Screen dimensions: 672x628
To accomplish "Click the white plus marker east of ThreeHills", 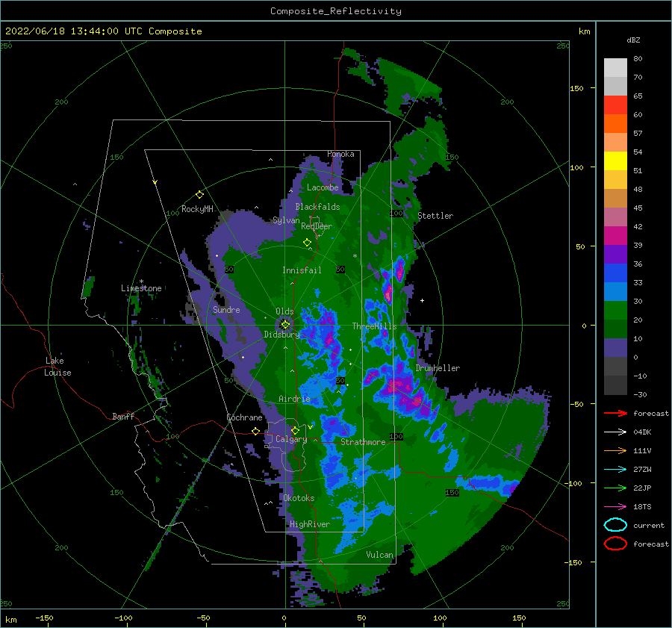I will [x=422, y=300].
